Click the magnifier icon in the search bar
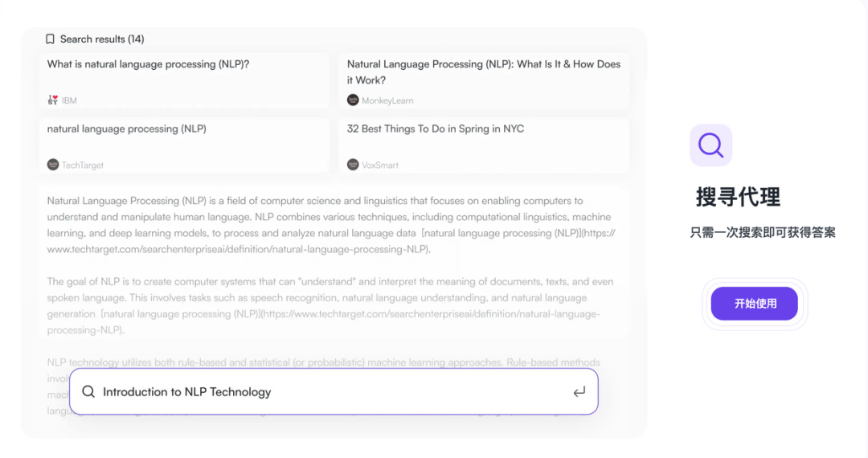The height and width of the screenshot is (458, 868). click(x=88, y=392)
